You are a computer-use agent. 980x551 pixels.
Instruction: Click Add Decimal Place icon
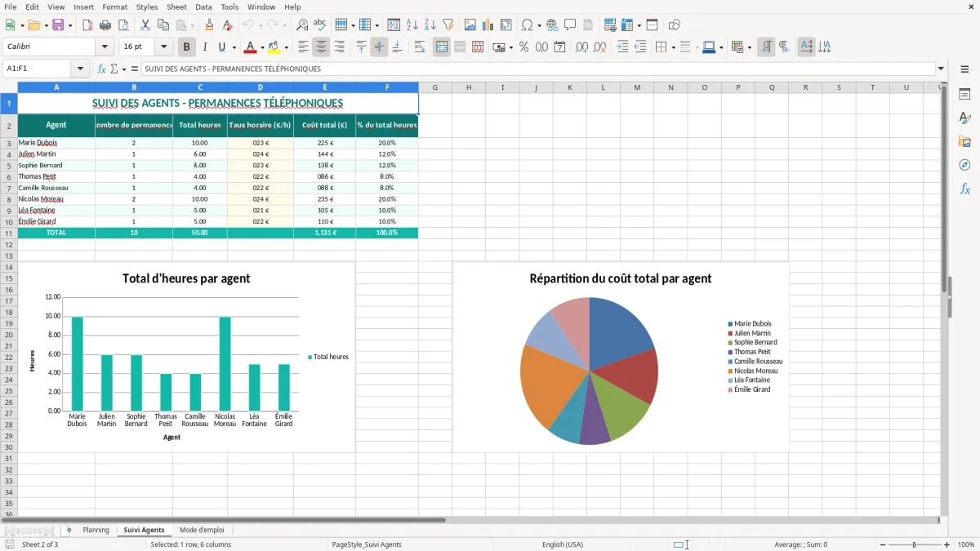click(581, 47)
